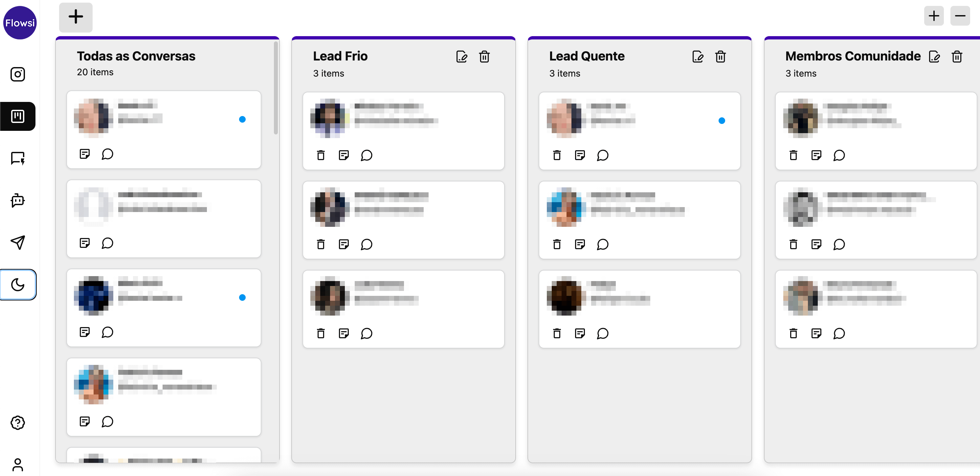Zoom in the board with top-right plus
Image resolution: width=980 pixels, height=476 pixels.
[934, 16]
